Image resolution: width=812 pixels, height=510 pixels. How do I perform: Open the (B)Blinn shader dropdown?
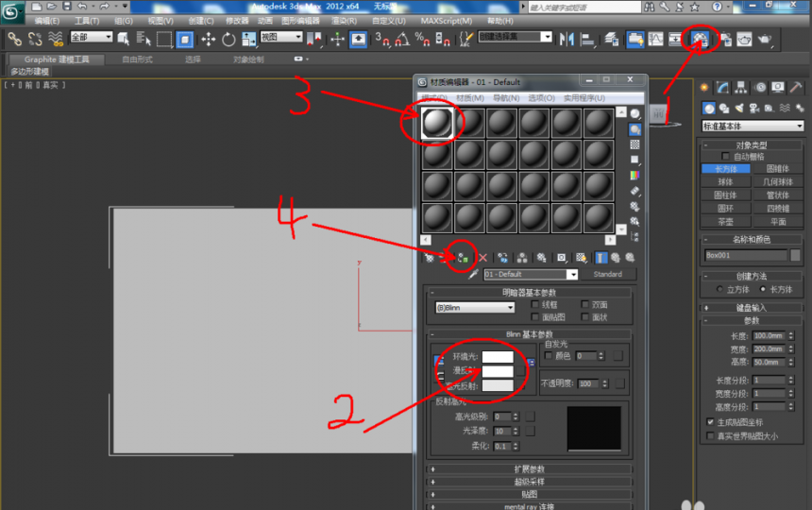pyautogui.click(x=475, y=308)
